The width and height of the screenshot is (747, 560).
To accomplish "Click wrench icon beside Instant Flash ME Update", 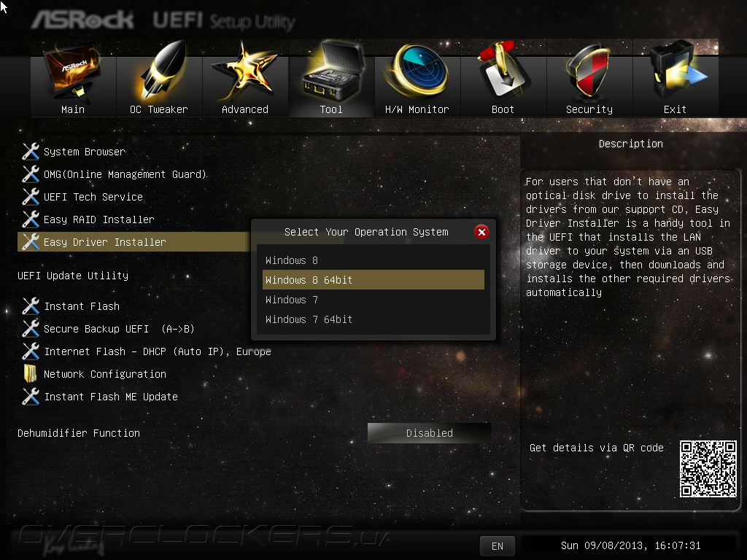I will (x=31, y=397).
